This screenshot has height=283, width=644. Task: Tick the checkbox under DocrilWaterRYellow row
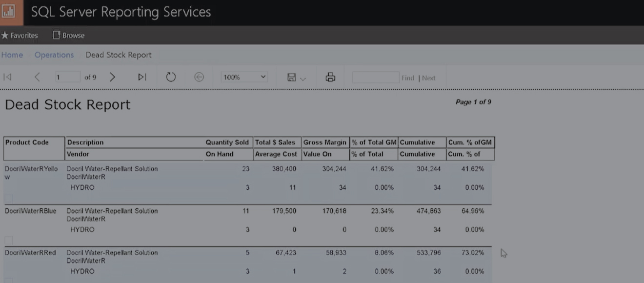point(8,198)
